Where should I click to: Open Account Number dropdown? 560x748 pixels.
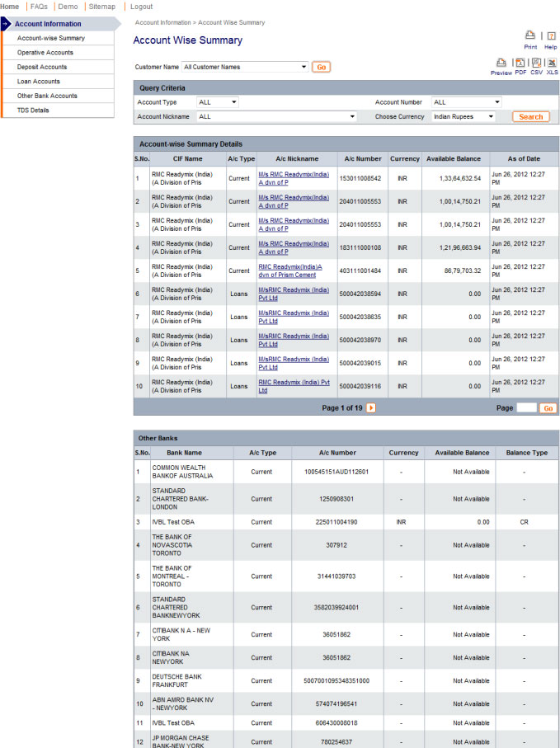tap(467, 102)
